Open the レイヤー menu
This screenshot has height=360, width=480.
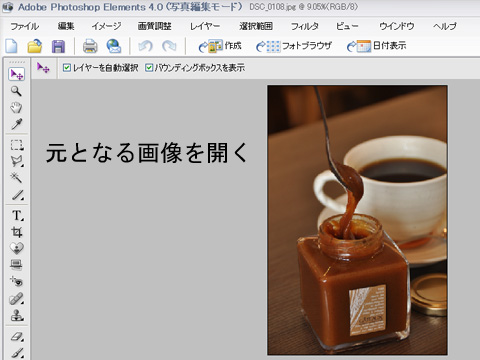[205, 26]
